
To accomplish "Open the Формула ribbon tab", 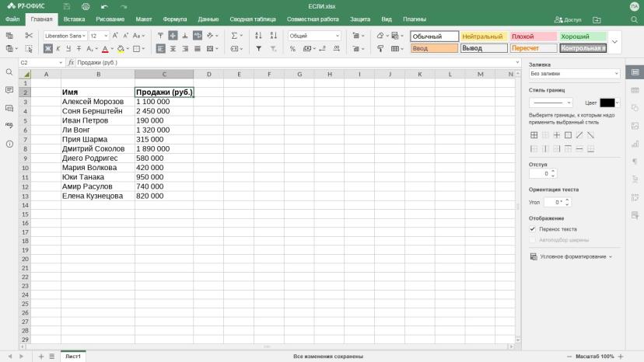I will coord(174,19).
